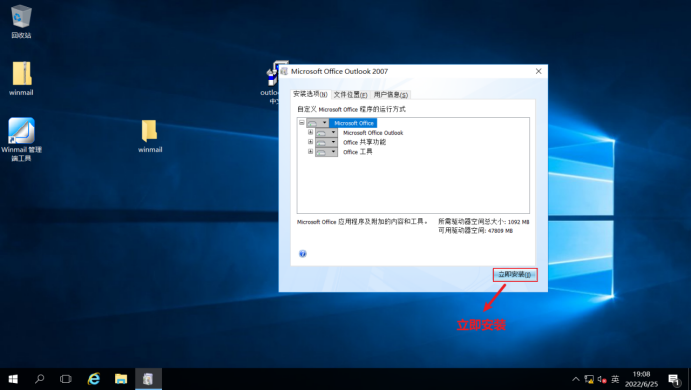Click the Office installer taskbar button
The height and width of the screenshot is (390, 691).
pos(148,379)
